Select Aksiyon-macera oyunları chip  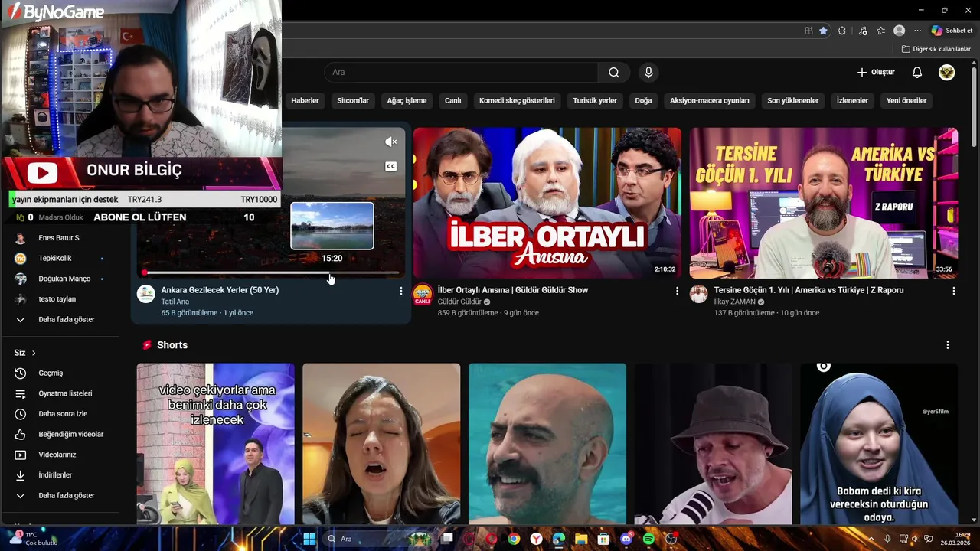[710, 100]
